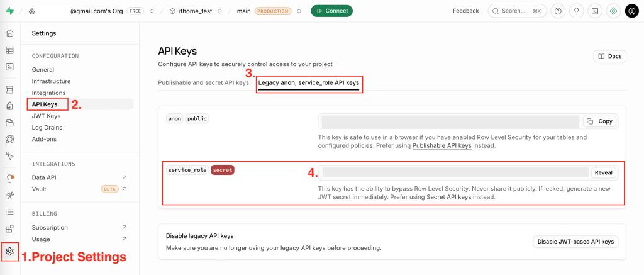Open Add-ons settings
The image size is (644, 275).
pos(44,139)
